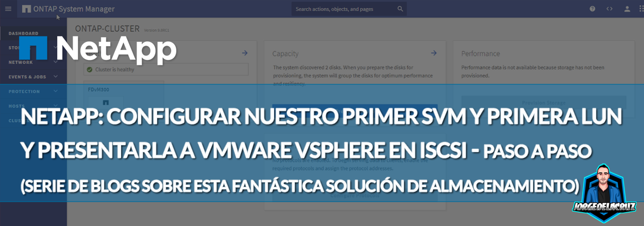This screenshot has width=644, height=226.
Task: Click the Capacity card title
Action: click(285, 54)
